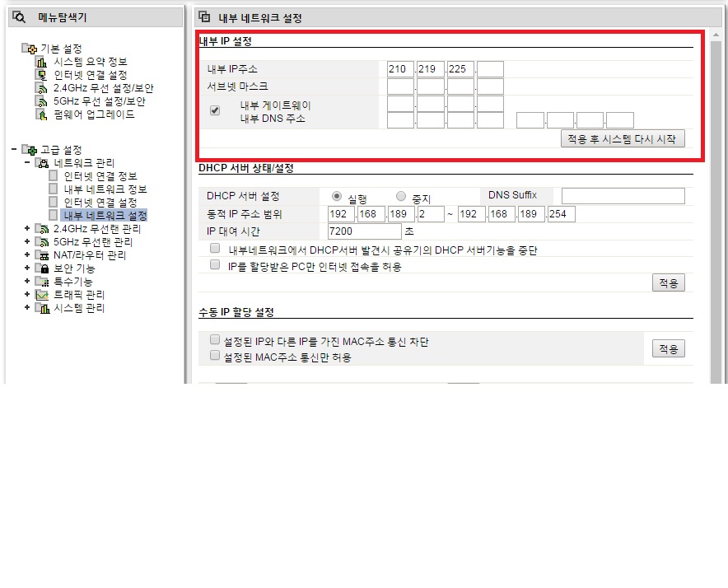Open 내부 네트워크 정보 menu item

105,189
